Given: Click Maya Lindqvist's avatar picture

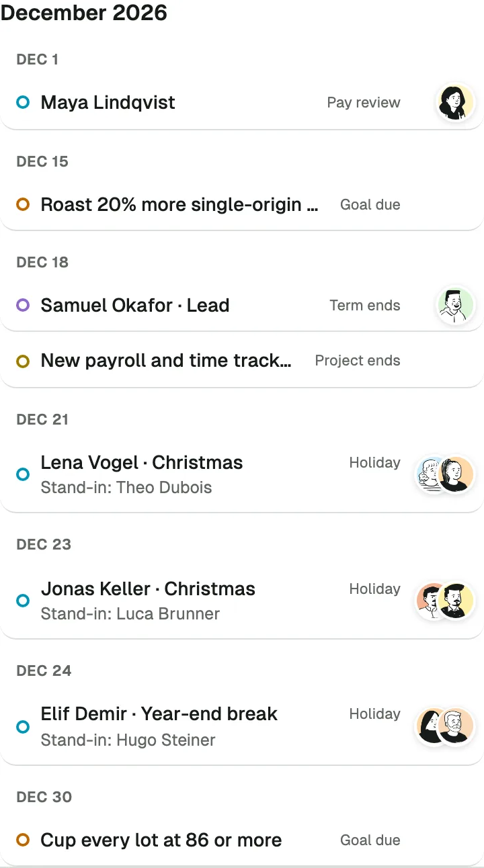Looking at the screenshot, I should [x=456, y=103].
